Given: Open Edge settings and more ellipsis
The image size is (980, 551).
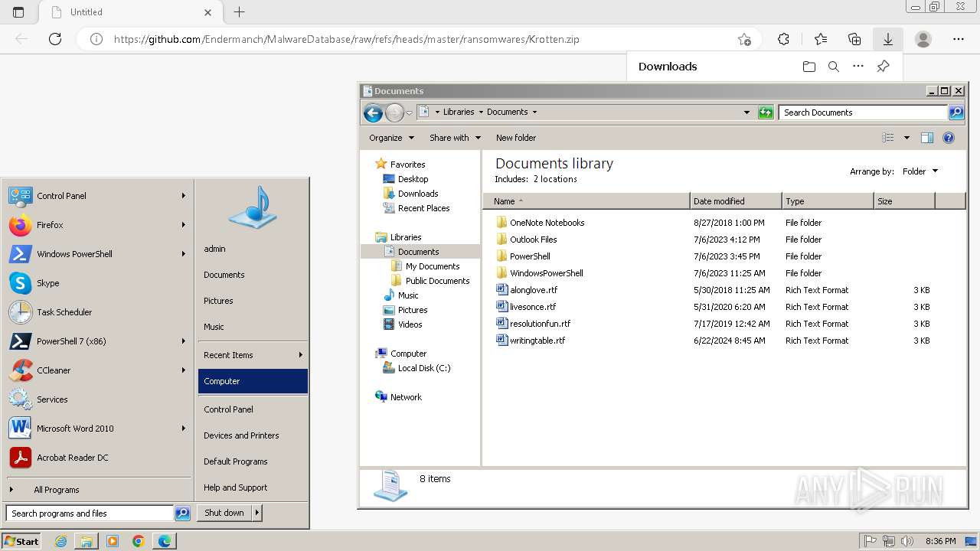Looking at the screenshot, I should pos(959,39).
